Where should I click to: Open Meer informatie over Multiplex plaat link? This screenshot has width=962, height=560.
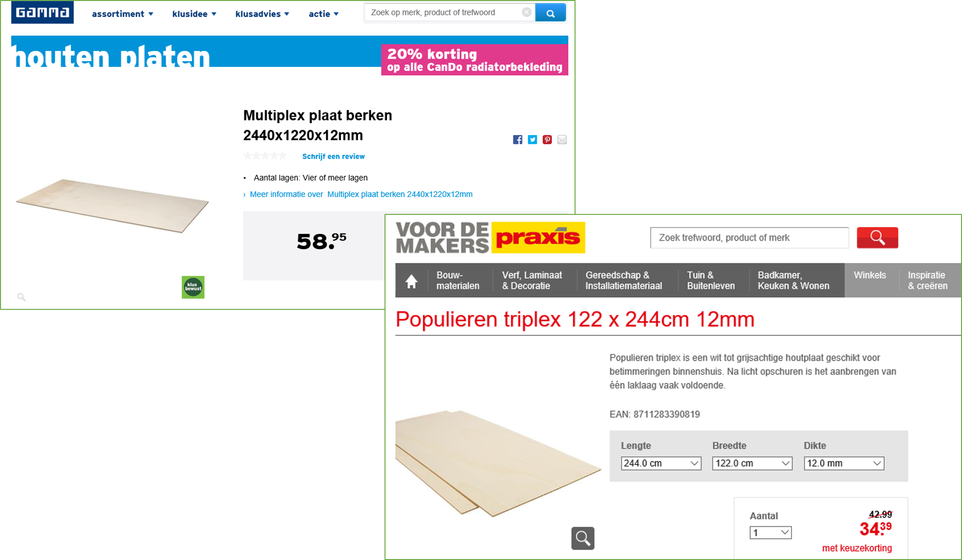click(x=361, y=194)
